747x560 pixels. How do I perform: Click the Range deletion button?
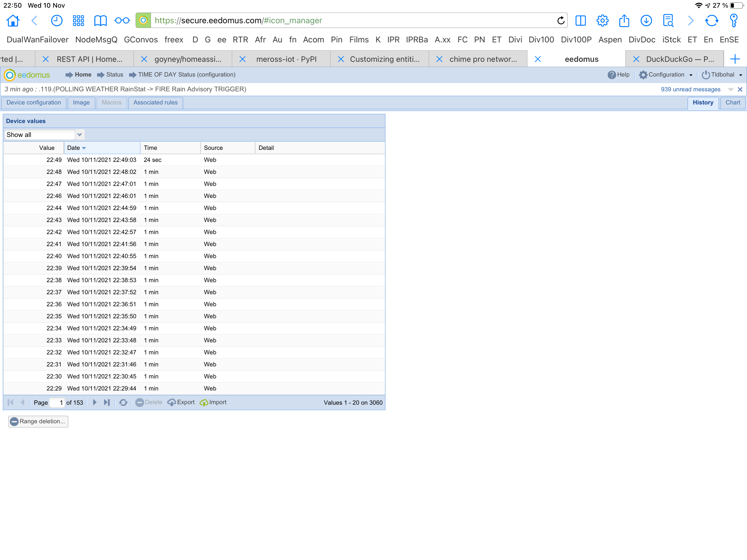38,421
